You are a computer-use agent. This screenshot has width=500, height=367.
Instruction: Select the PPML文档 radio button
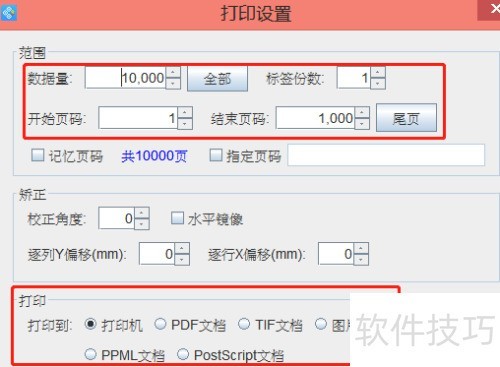pyautogui.click(x=91, y=354)
